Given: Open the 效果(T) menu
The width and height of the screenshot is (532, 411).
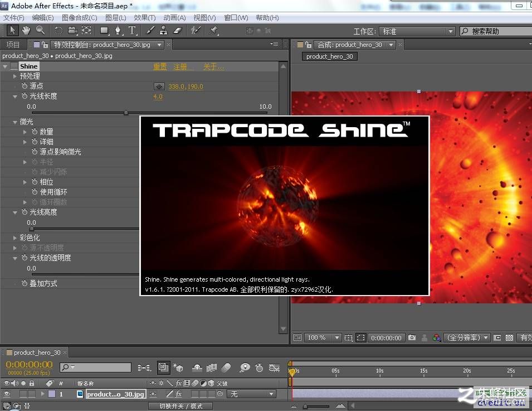Looking at the screenshot, I should [x=144, y=18].
